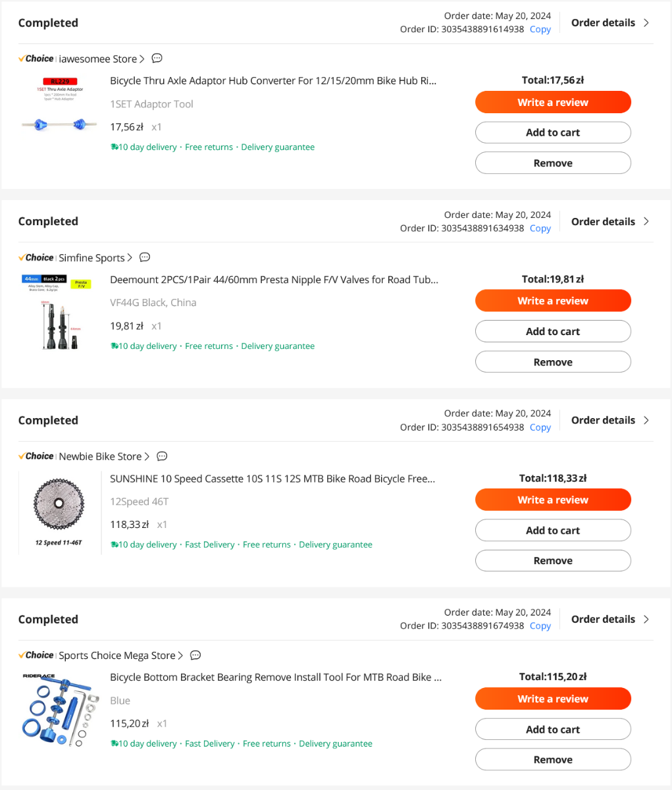This screenshot has width=672, height=790.
Task: Remove the bottom bracket tool order
Action: coord(553,760)
